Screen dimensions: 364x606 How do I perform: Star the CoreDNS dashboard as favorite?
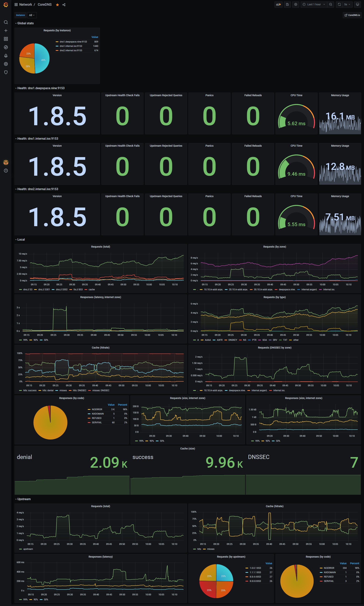(57, 5)
